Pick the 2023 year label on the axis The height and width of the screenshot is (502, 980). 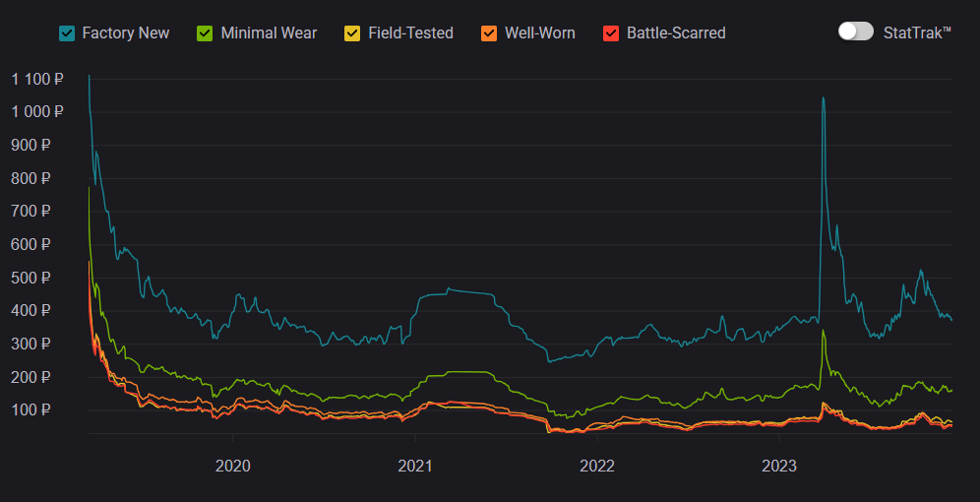[779, 465]
